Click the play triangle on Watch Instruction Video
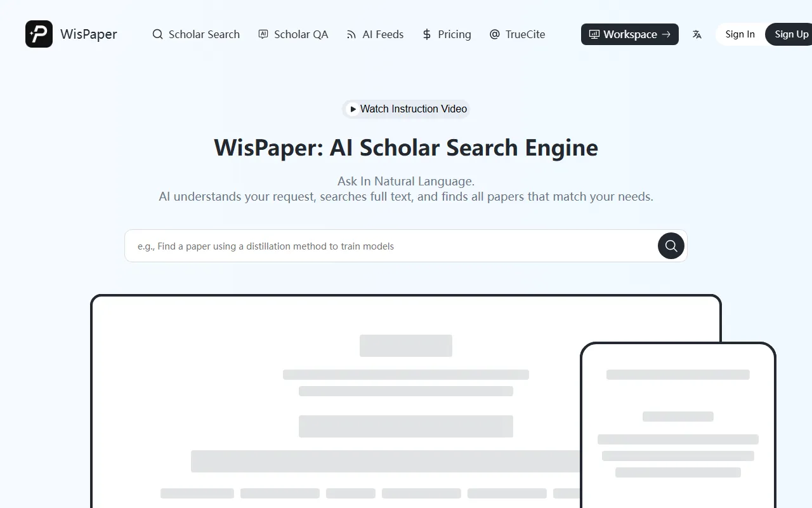812x508 pixels. tap(353, 109)
